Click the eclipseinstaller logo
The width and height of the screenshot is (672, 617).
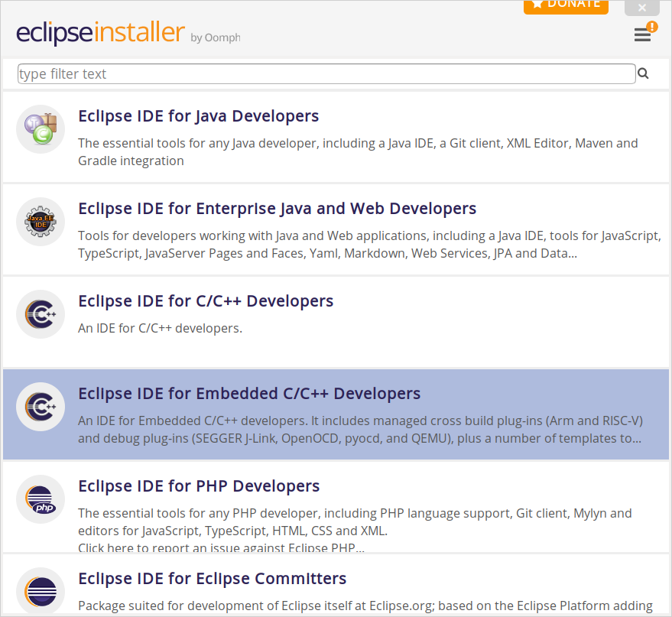tap(101, 33)
